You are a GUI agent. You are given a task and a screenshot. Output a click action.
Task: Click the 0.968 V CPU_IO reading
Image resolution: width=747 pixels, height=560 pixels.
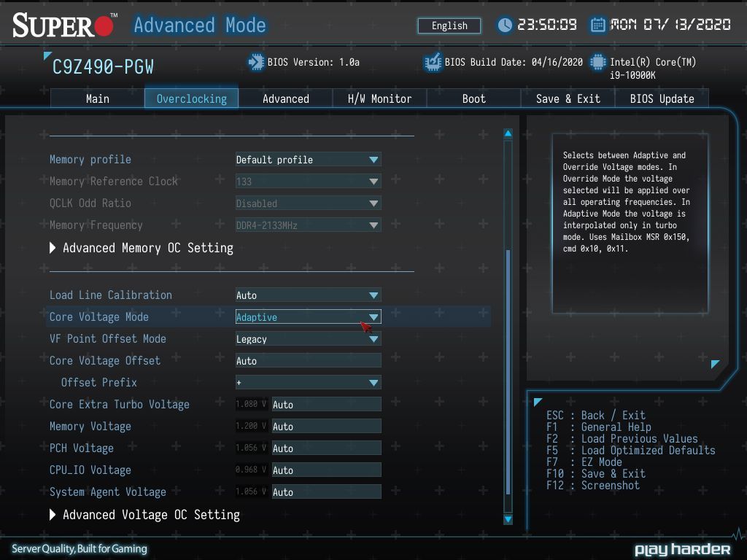[x=251, y=470]
